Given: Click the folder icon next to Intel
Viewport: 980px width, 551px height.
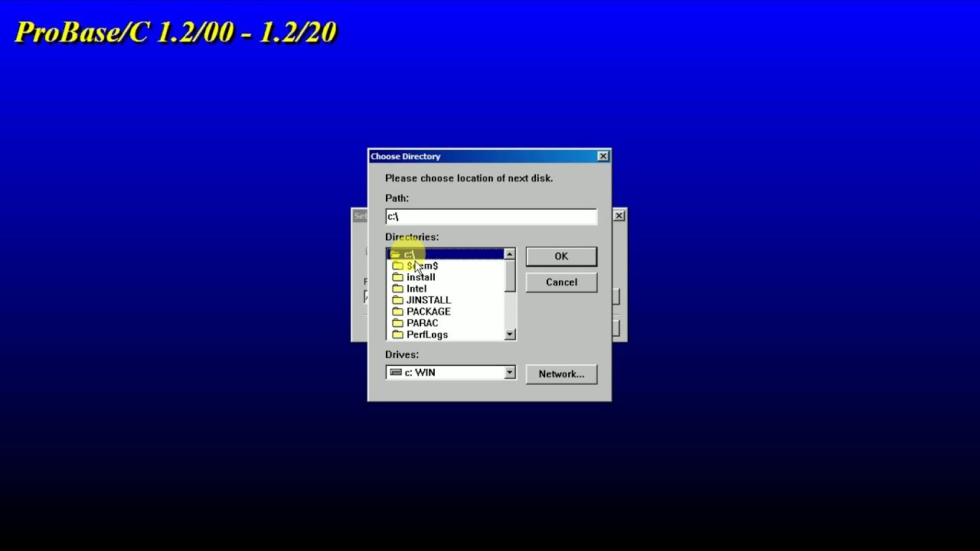Looking at the screenshot, I should coord(397,289).
